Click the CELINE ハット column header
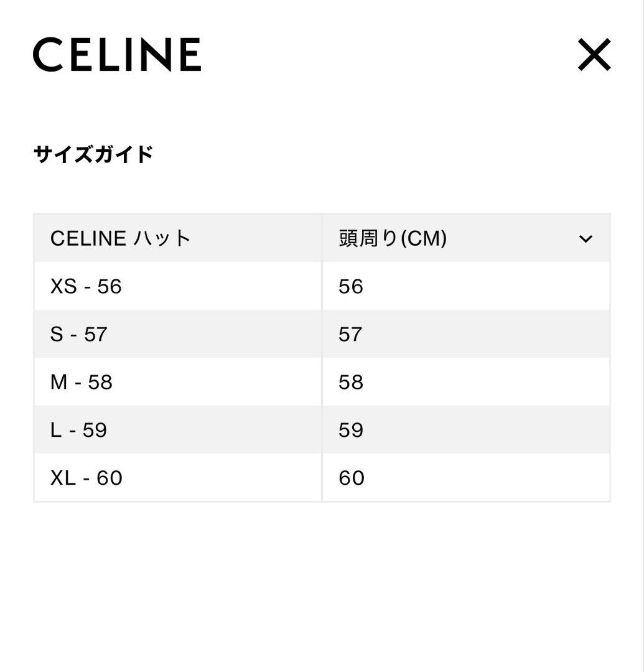 click(119, 238)
